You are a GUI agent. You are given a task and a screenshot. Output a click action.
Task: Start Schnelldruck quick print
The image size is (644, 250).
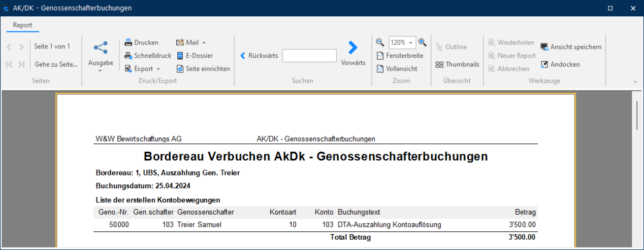(x=148, y=56)
